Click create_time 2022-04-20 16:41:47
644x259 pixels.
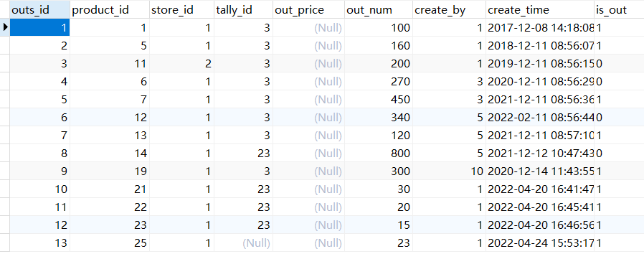coord(540,189)
